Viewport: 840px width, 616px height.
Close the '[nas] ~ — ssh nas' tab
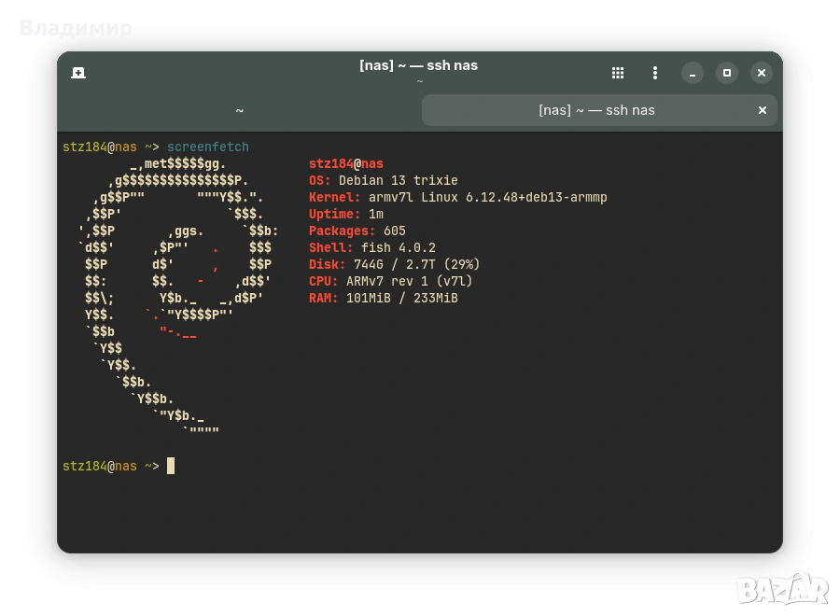pos(762,110)
